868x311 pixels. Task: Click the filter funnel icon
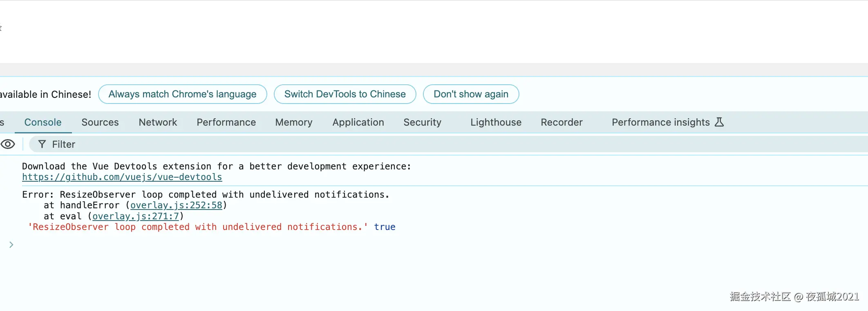(42, 144)
